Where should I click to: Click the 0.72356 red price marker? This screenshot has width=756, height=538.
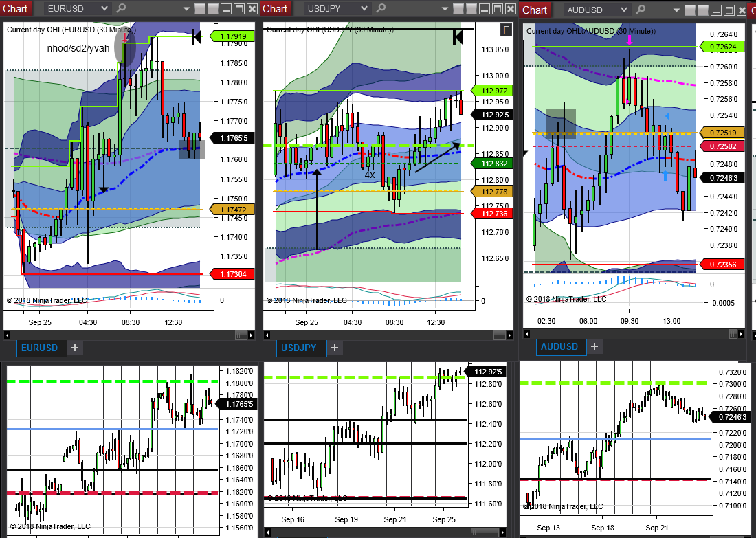pyautogui.click(x=722, y=264)
